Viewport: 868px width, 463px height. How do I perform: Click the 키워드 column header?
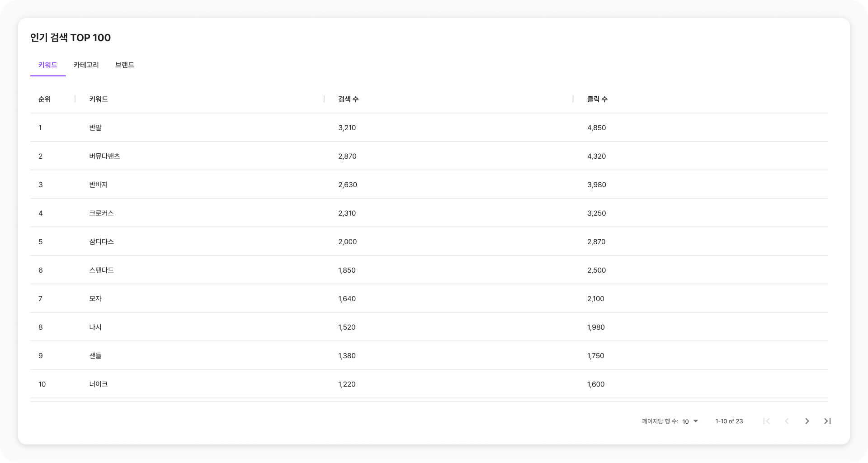click(99, 99)
